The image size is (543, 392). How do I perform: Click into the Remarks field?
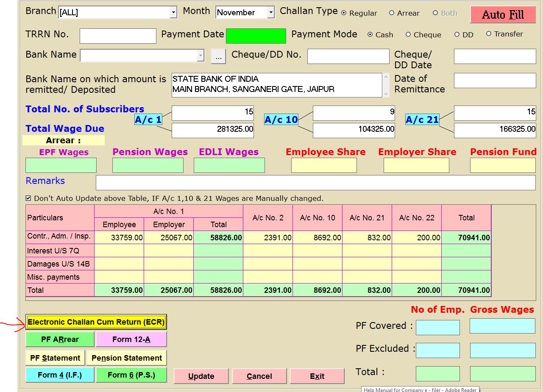pos(315,183)
